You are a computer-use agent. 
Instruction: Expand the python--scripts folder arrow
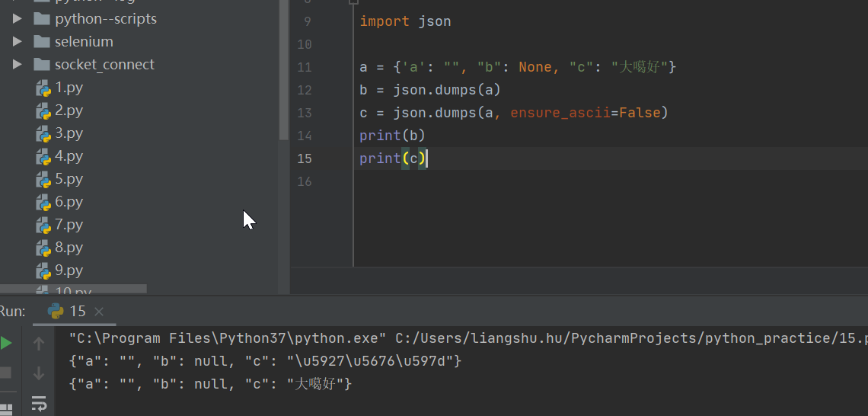tap(18, 19)
